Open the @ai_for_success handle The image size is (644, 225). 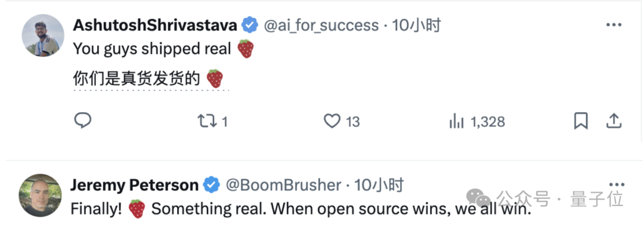tap(321, 26)
